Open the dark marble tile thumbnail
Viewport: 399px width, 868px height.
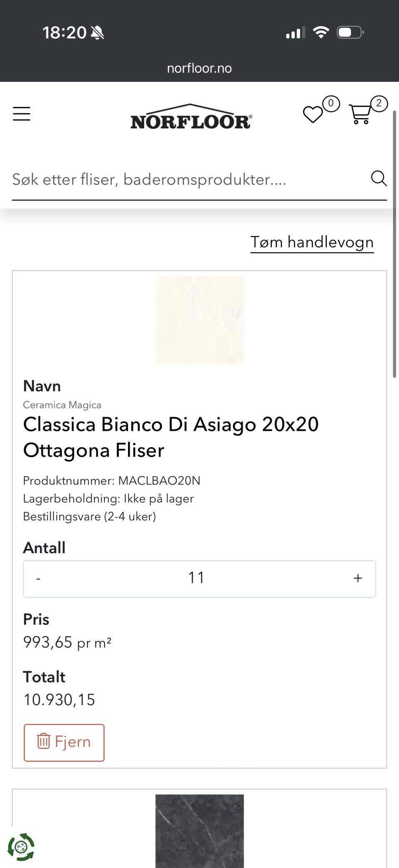point(199,831)
